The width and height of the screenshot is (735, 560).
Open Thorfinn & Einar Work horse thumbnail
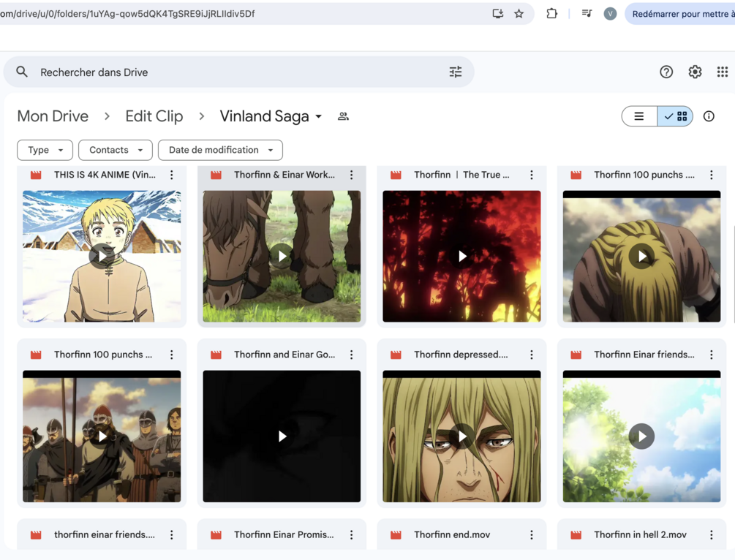(x=282, y=256)
